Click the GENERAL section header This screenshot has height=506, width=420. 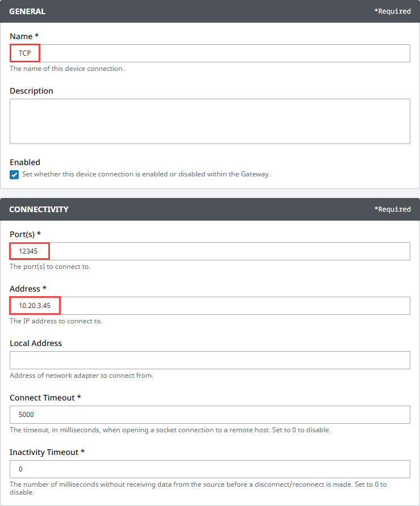(27, 11)
